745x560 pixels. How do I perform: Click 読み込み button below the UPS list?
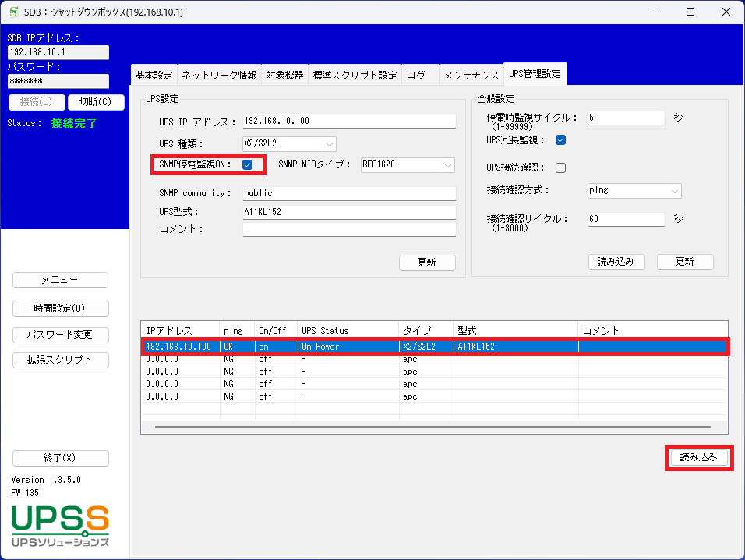[x=698, y=458]
